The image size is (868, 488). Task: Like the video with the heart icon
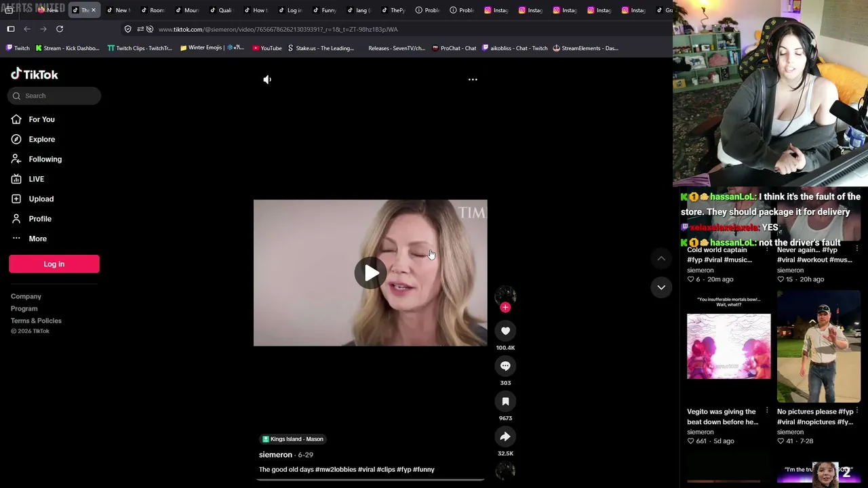(505, 331)
